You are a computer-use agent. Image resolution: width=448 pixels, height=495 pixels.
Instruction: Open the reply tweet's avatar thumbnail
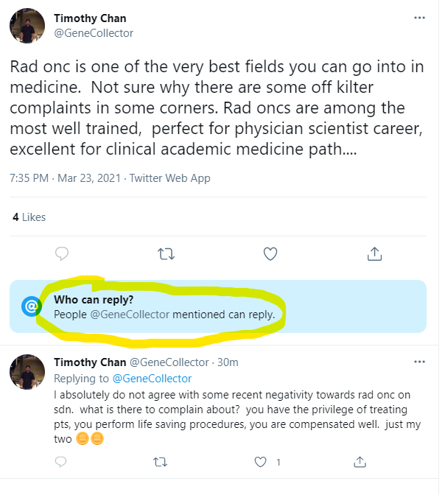point(27,371)
